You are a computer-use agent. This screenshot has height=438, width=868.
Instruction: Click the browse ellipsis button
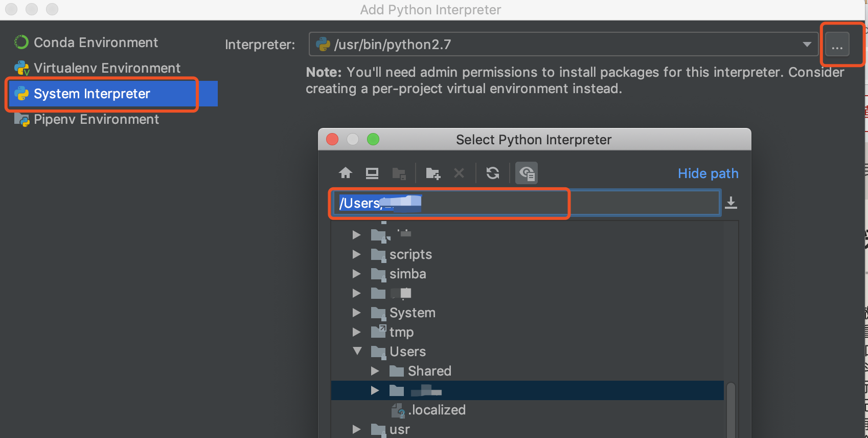(x=837, y=44)
